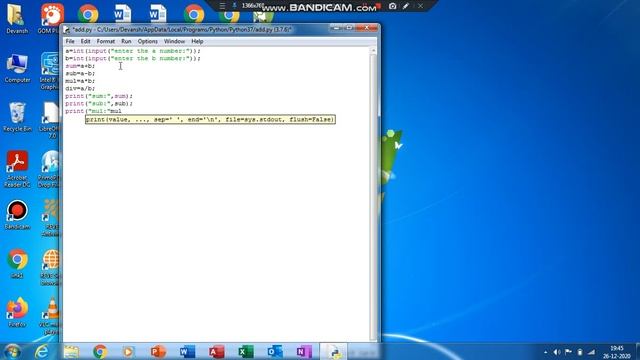Open the Bandicam desktop shortcut
Screen dimensions: 640x360
[17, 215]
